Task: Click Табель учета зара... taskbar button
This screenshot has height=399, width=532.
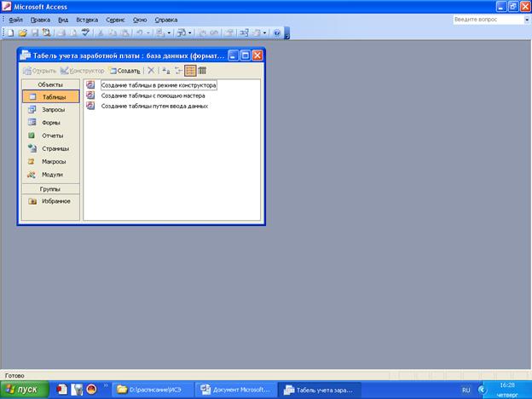Action: [x=319, y=390]
